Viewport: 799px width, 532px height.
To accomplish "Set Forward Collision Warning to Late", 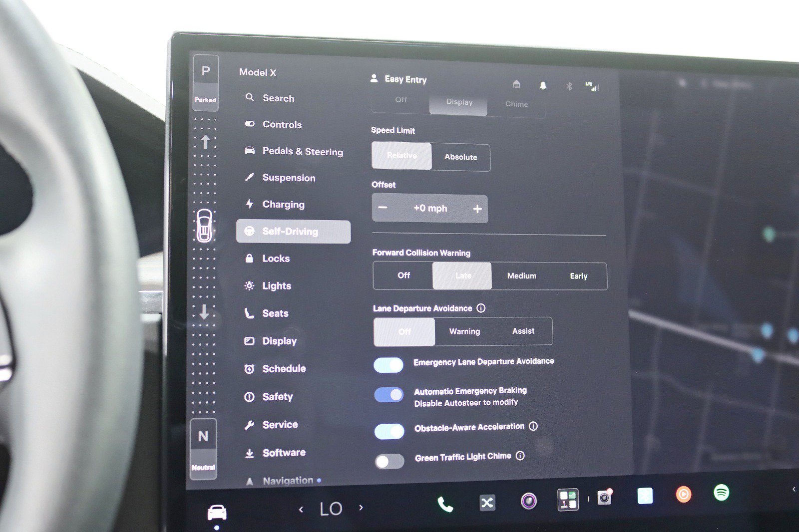I will 462,275.
